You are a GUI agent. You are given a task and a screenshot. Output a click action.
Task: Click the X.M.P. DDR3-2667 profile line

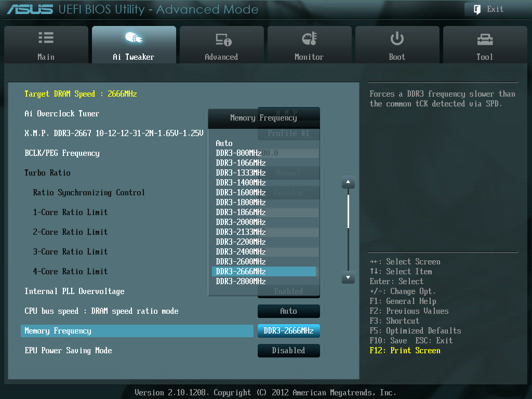point(114,134)
